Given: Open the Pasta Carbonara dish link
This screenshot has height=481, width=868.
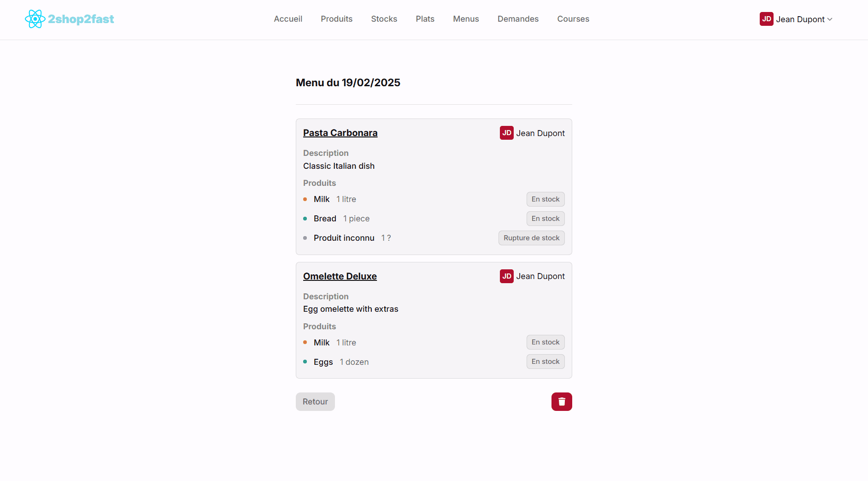Looking at the screenshot, I should tap(340, 133).
